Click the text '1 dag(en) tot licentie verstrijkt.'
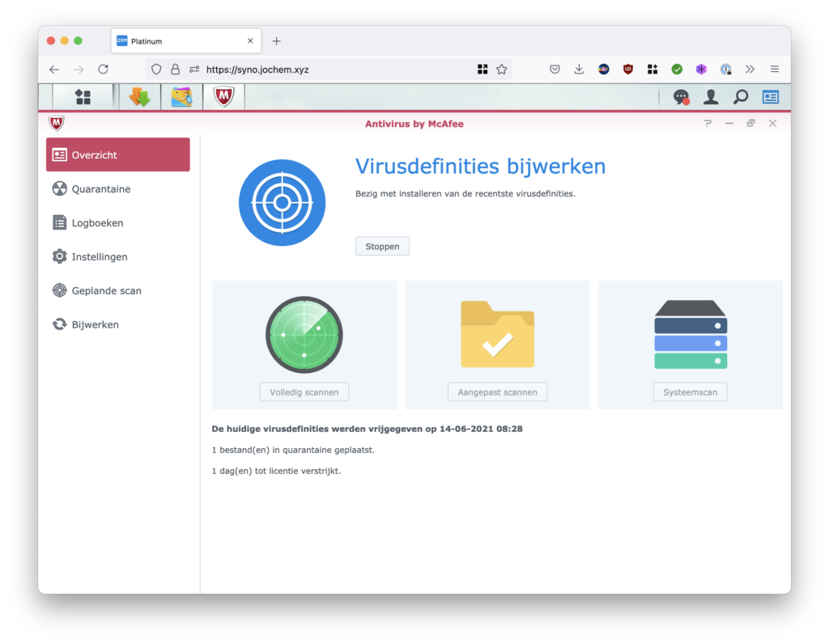Viewport: 829px width, 644px height. coord(276,471)
